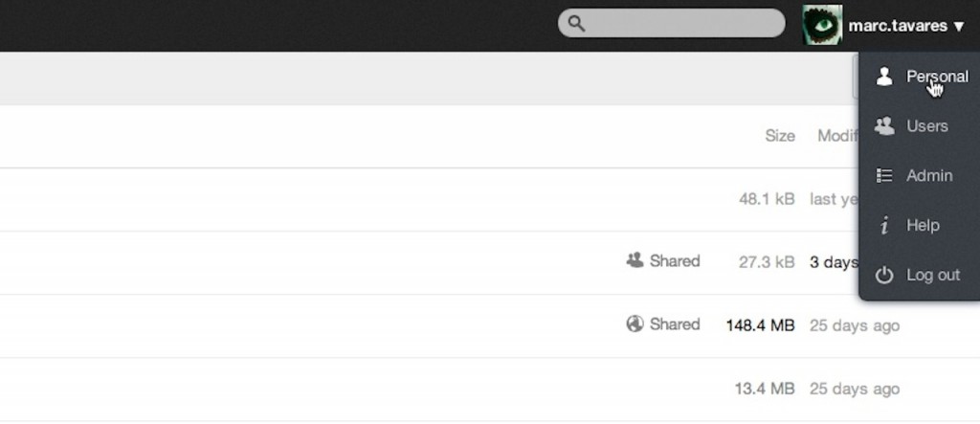Click the person icon beside Personal
Viewport: 980px width, 424px height.
(x=884, y=77)
